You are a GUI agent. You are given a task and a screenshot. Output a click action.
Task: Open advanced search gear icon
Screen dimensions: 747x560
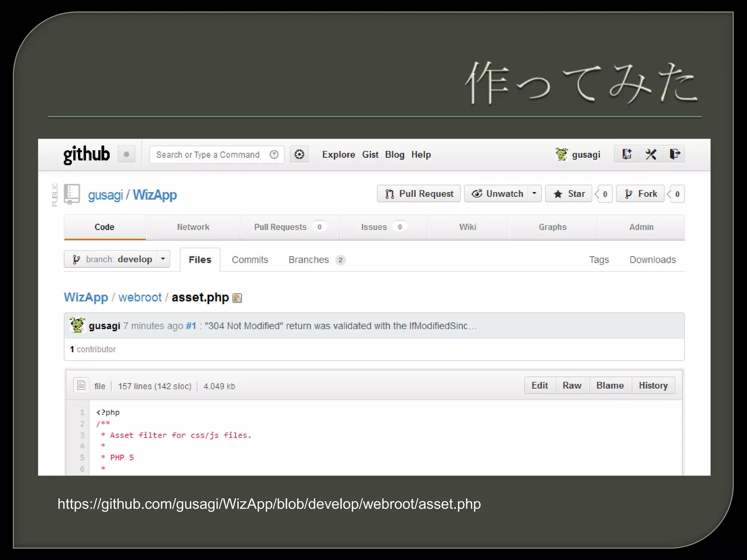coord(299,155)
